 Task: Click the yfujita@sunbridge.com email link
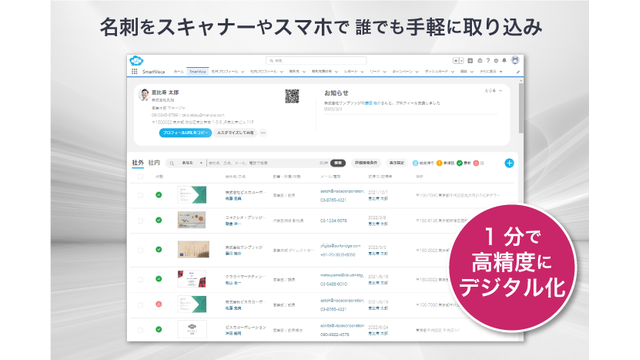(340, 246)
